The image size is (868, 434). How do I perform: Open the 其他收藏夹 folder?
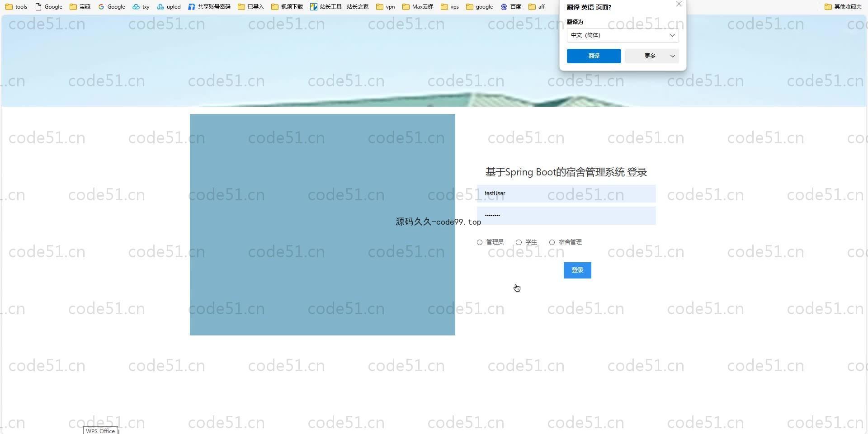[x=843, y=7]
